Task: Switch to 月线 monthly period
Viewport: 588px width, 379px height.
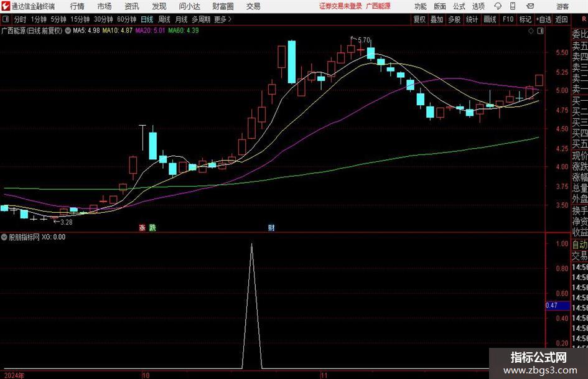Action: (x=181, y=19)
